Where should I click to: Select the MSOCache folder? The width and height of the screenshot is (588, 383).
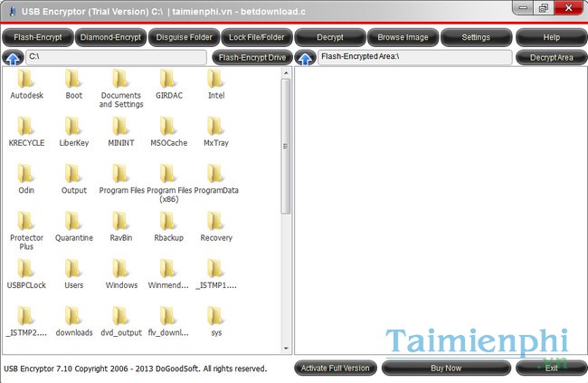[168, 131]
